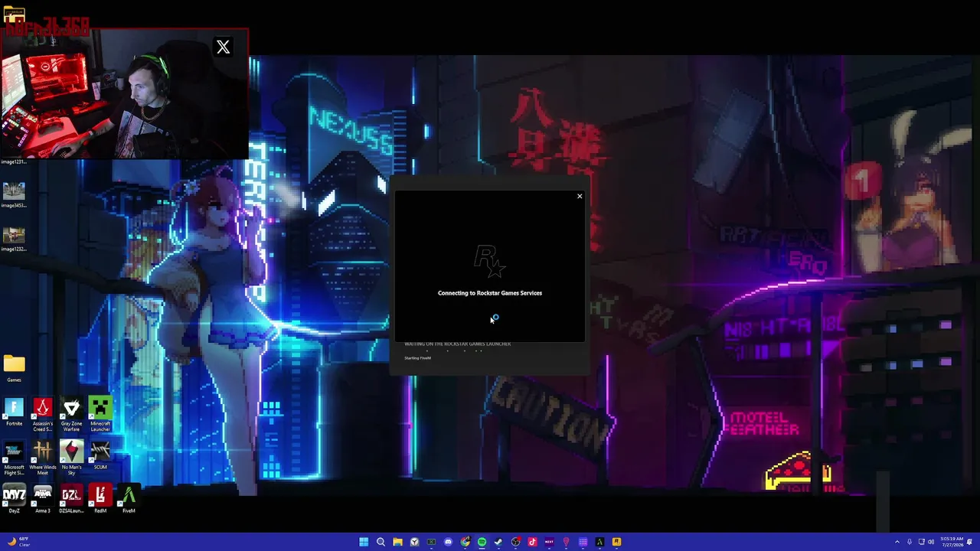
Task: Close the Rockstar Games Launcher window
Action: pyautogui.click(x=580, y=197)
